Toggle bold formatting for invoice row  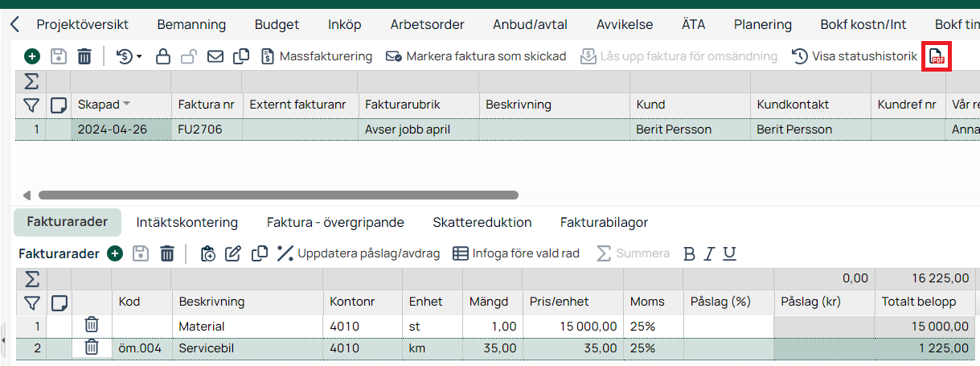pyautogui.click(x=688, y=253)
